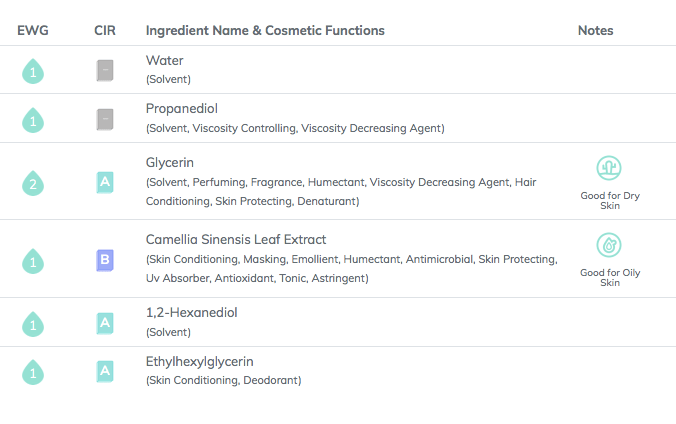This screenshot has width=676, height=424.
Task: Open the Water ingredient name
Action: [x=165, y=61]
